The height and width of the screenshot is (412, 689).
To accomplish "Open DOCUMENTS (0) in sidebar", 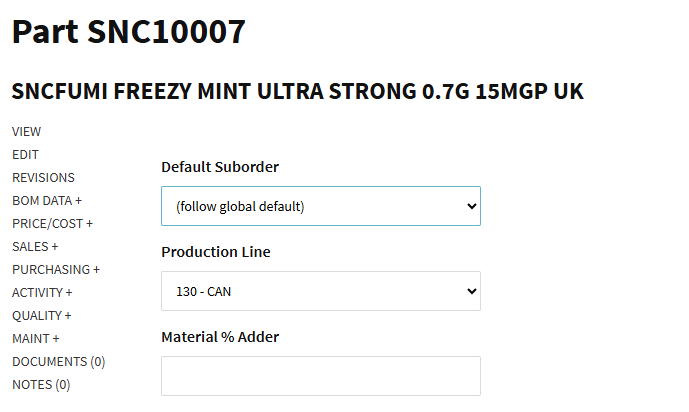I will coord(58,362).
